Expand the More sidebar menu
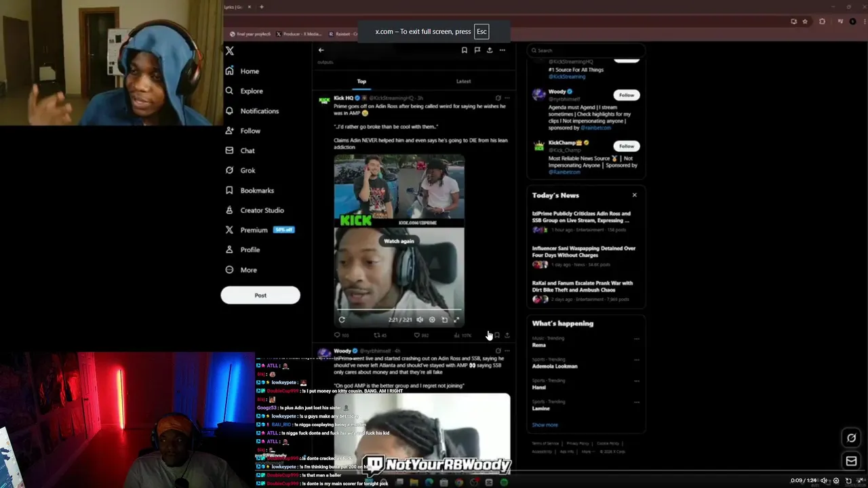Image resolution: width=868 pixels, height=488 pixels. point(241,270)
